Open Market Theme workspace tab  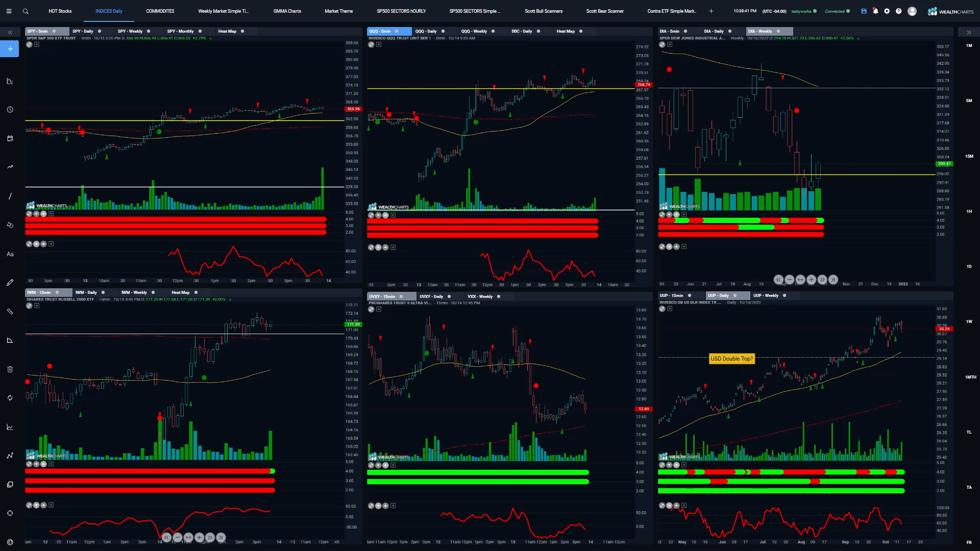click(x=338, y=11)
